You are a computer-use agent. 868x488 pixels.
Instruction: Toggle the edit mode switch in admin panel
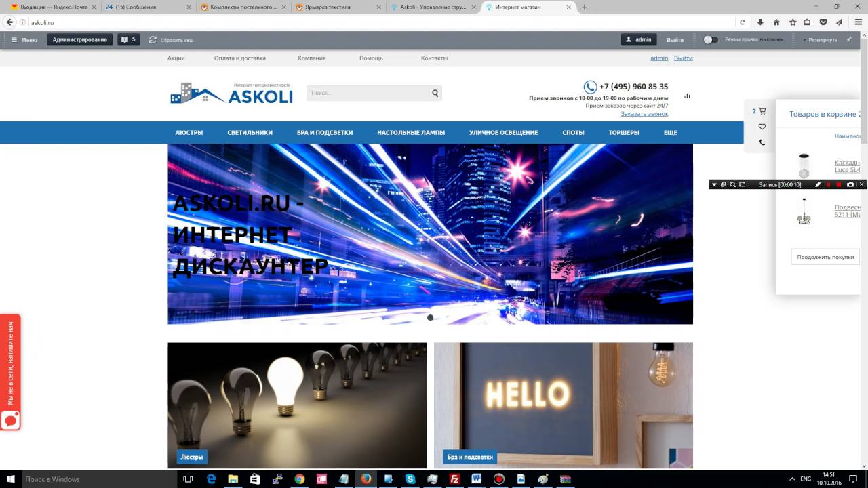click(x=710, y=39)
